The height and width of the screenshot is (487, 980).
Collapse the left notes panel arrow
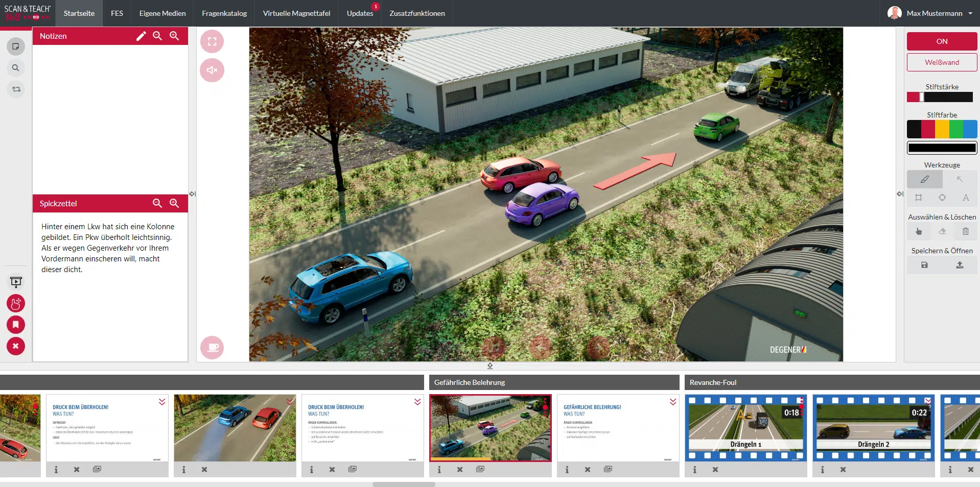(192, 194)
